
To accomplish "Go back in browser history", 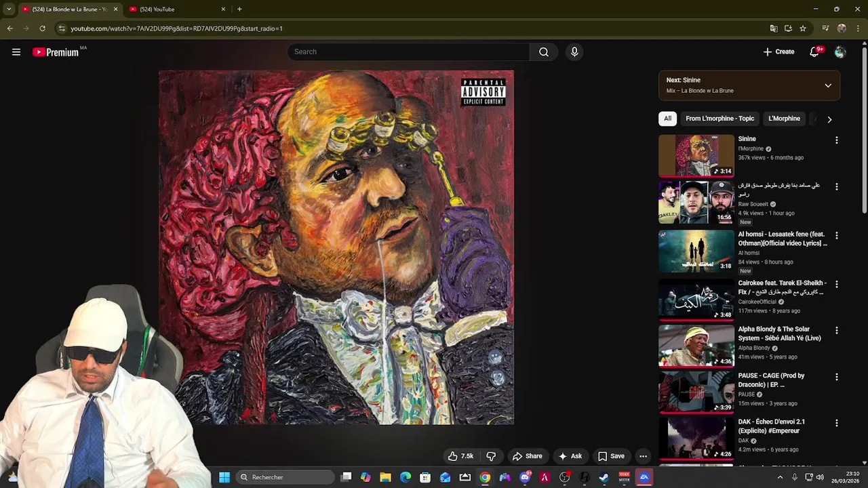I will [9, 28].
